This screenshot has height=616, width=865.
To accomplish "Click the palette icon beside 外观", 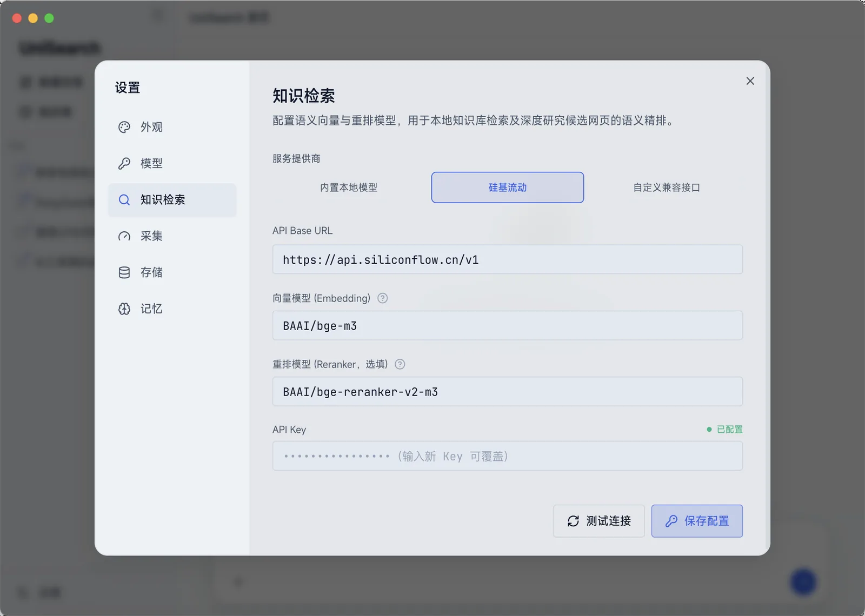I will (x=124, y=127).
